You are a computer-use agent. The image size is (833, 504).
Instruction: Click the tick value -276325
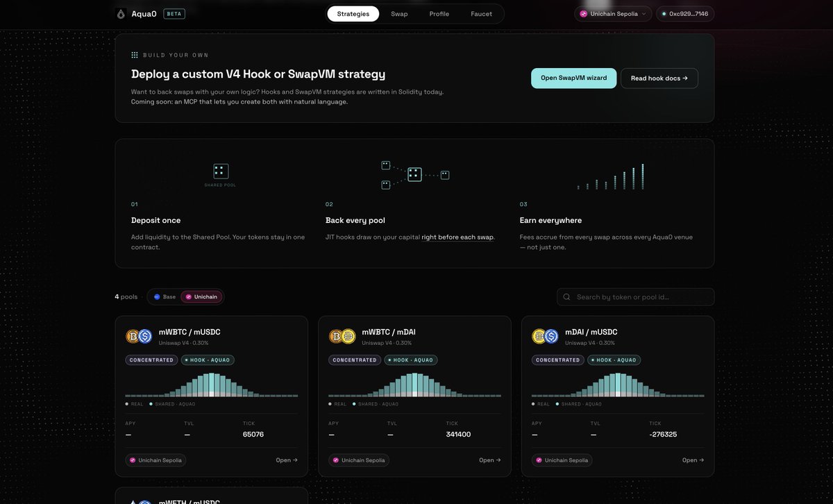click(663, 435)
